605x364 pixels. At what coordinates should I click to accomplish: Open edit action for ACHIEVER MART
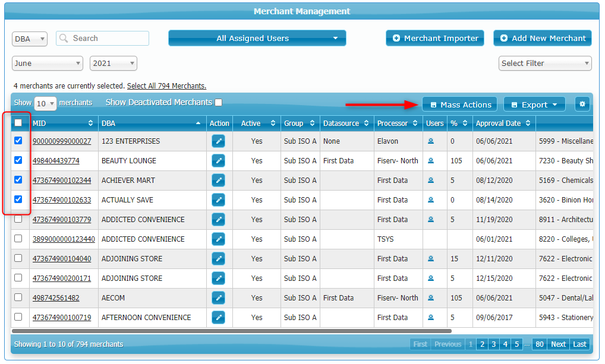(x=218, y=180)
